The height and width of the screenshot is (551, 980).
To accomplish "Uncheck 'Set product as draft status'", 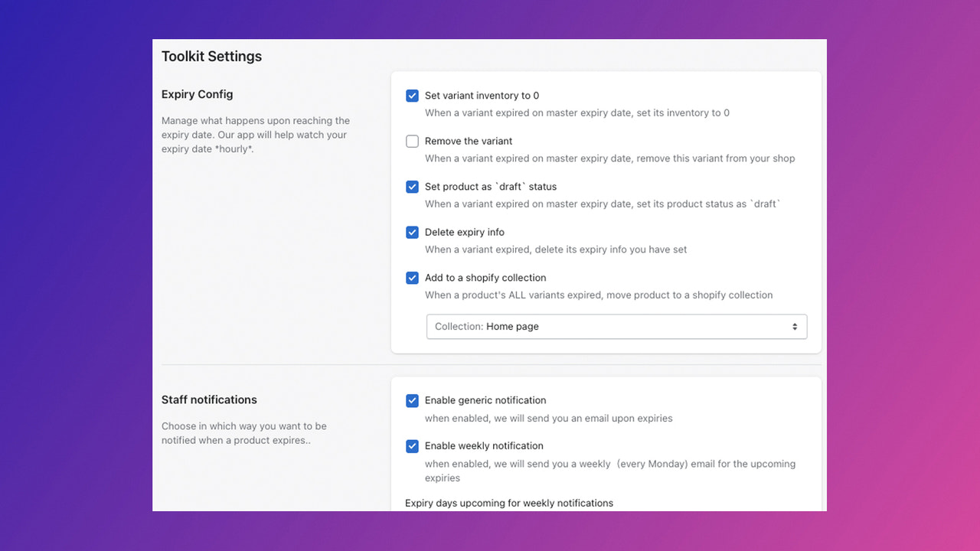I will (412, 186).
